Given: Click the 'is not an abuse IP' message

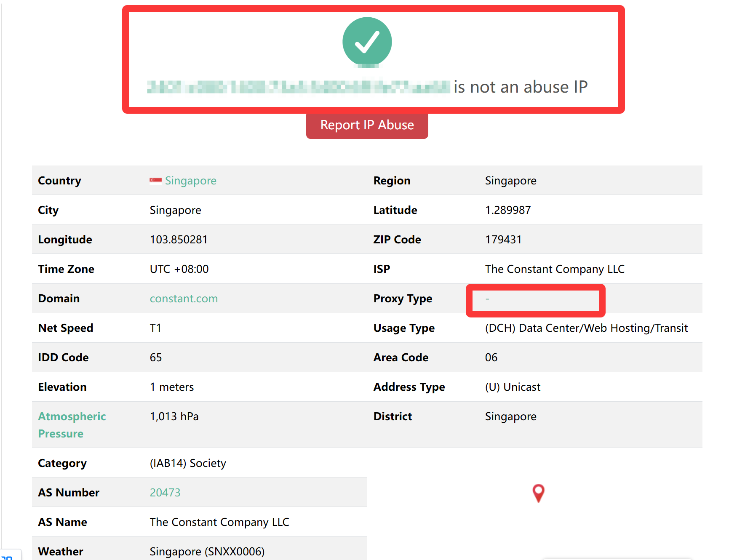Looking at the screenshot, I should coord(520,87).
